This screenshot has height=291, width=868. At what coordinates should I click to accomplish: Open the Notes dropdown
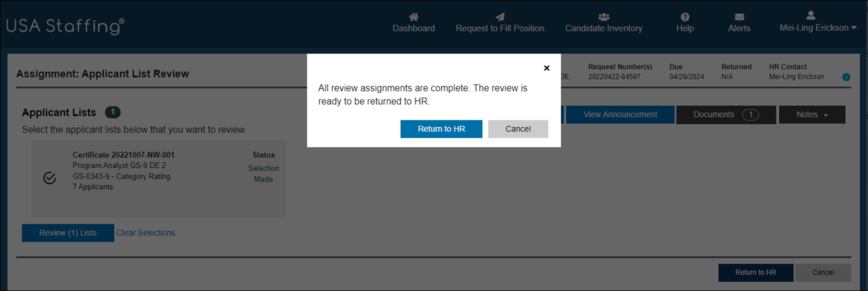click(x=812, y=115)
